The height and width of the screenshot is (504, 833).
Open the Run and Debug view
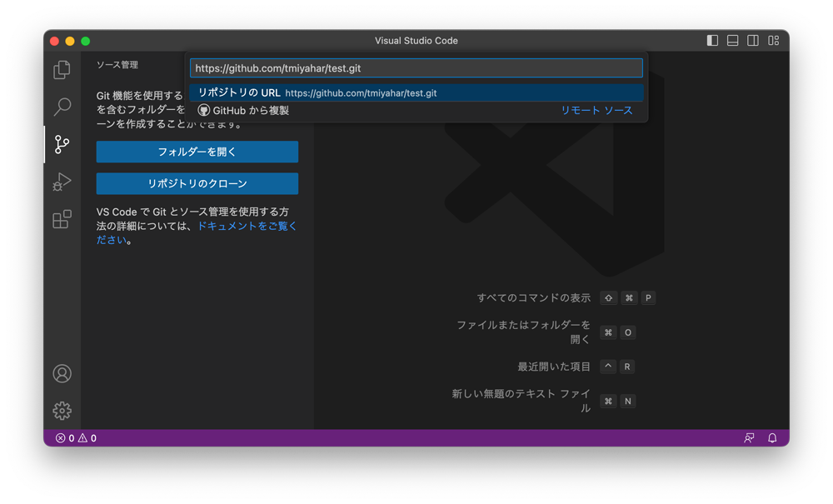point(62,182)
